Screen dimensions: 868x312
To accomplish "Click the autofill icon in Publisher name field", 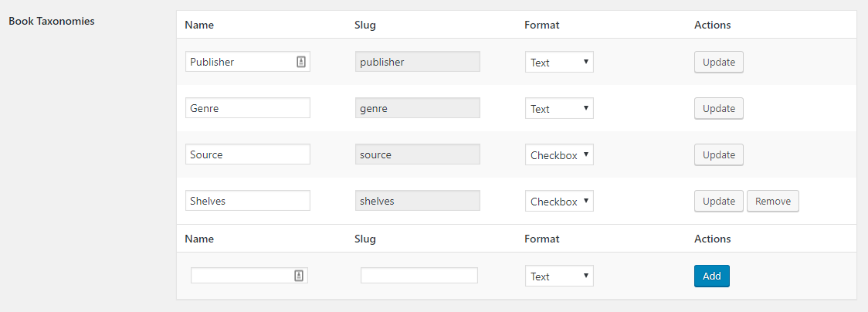I will coord(300,62).
